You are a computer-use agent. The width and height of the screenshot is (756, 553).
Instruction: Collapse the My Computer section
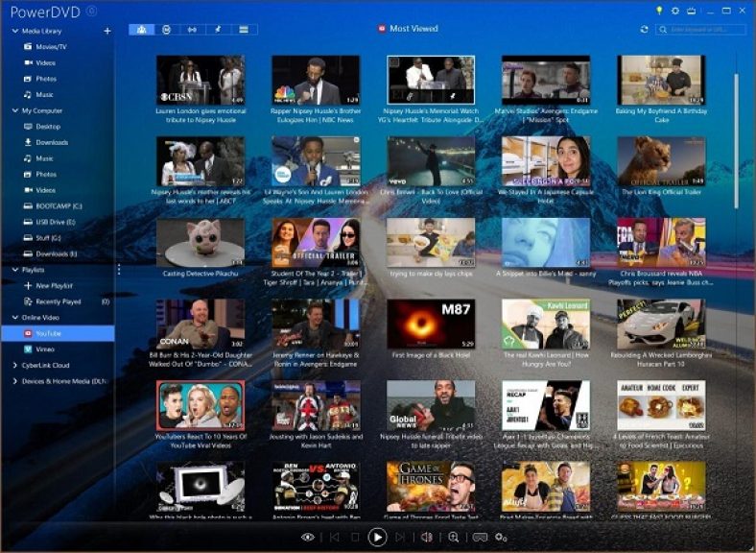pos(15,110)
